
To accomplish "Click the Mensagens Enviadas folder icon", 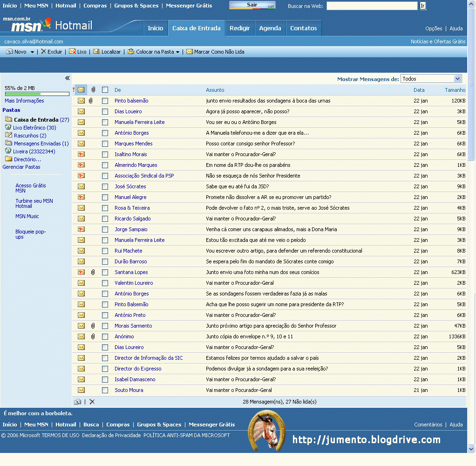I will (8, 143).
